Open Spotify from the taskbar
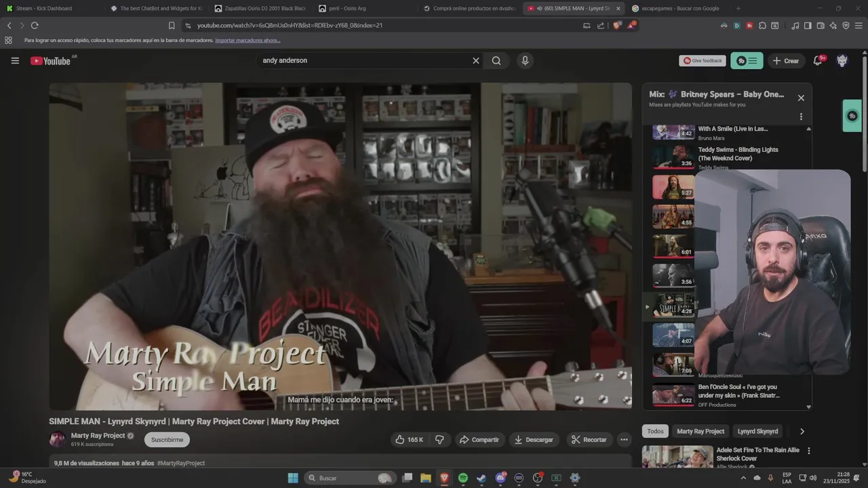The width and height of the screenshot is (868, 488). tap(463, 478)
